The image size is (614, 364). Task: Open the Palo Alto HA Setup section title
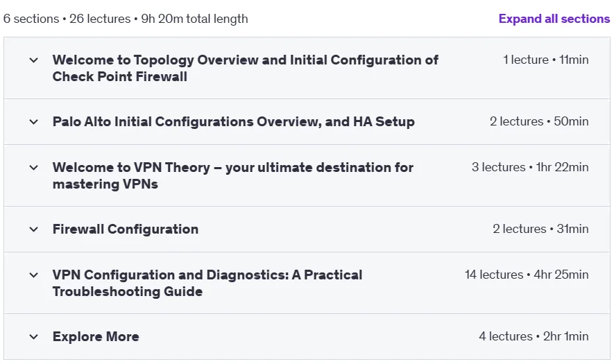coord(233,122)
